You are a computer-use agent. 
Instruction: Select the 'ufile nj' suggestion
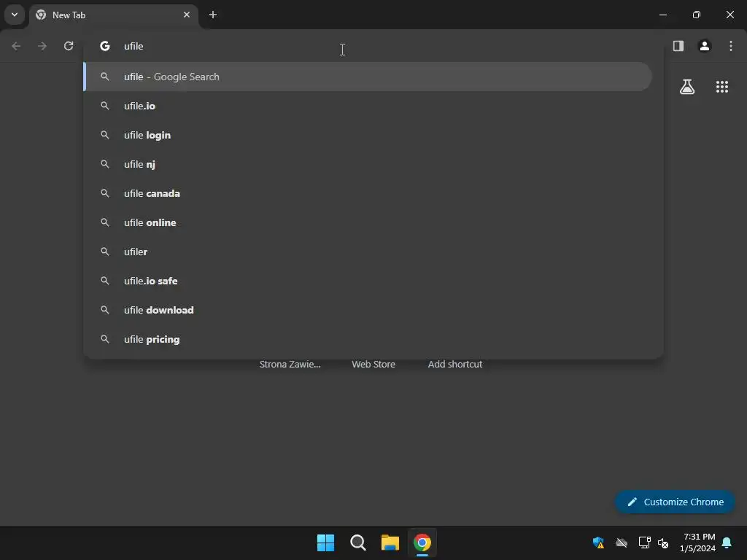click(368, 164)
